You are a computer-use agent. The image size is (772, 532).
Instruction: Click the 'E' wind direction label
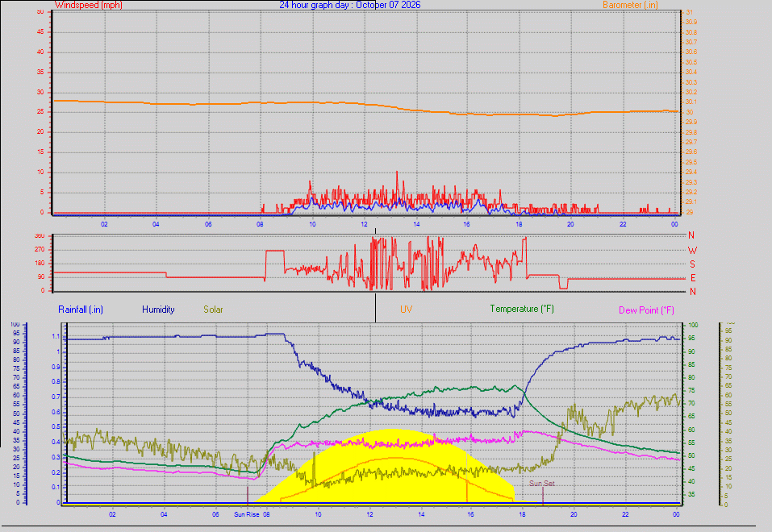tap(693, 278)
